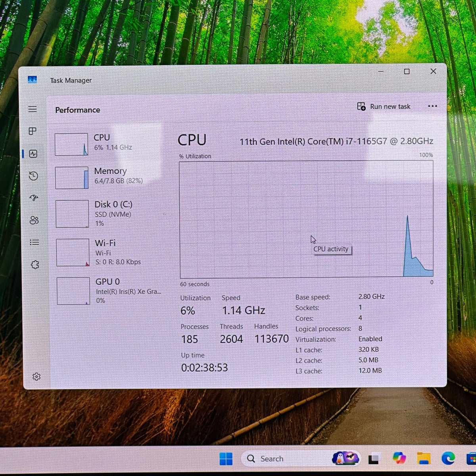The width and height of the screenshot is (476, 476).
Task: Open File Explorer from the taskbar
Action: click(424, 458)
